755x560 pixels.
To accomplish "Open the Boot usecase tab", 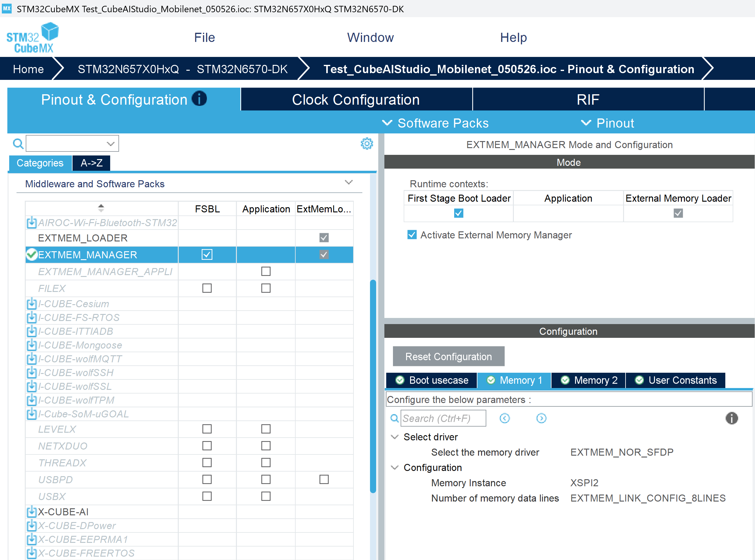I will click(432, 380).
